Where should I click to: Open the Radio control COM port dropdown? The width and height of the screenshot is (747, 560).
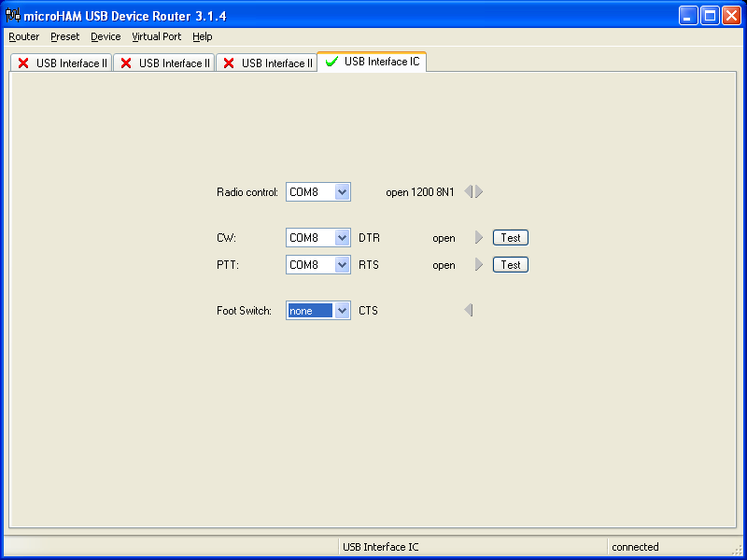click(x=342, y=192)
